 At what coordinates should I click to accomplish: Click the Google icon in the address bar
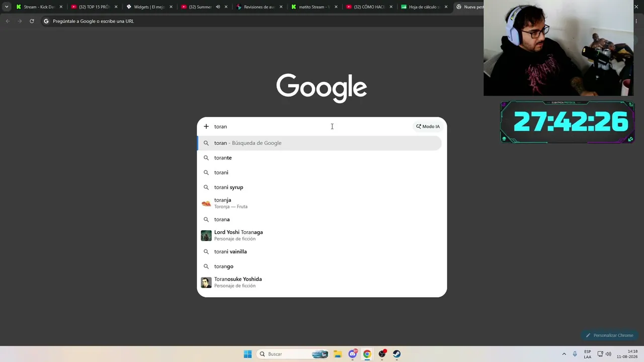pos(46,21)
